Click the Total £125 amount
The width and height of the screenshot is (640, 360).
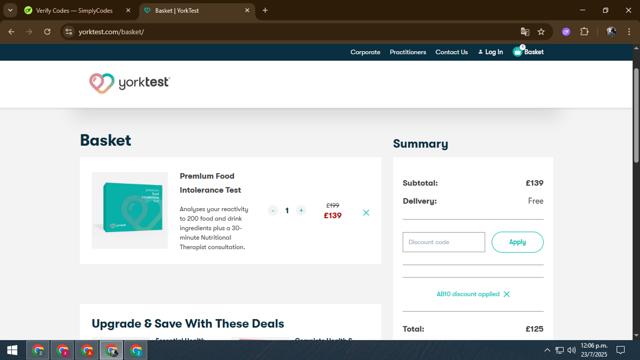534,329
